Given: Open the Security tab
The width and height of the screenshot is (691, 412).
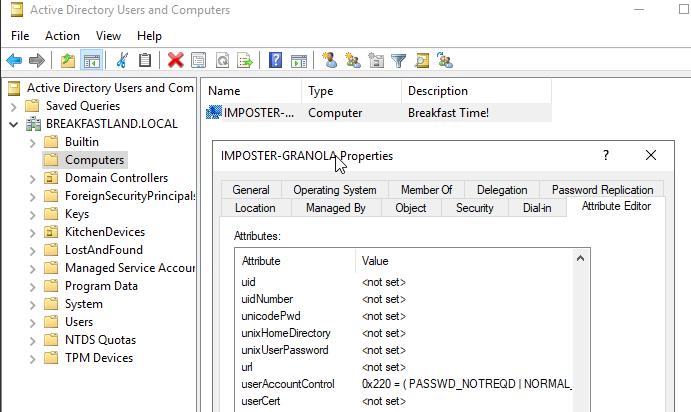Looking at the screenshot, I should (474, 208).
